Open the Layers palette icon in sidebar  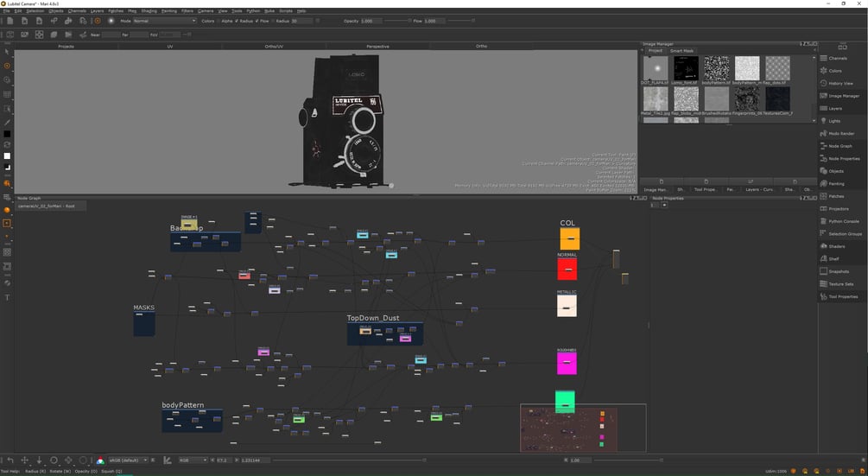(824, 109)
